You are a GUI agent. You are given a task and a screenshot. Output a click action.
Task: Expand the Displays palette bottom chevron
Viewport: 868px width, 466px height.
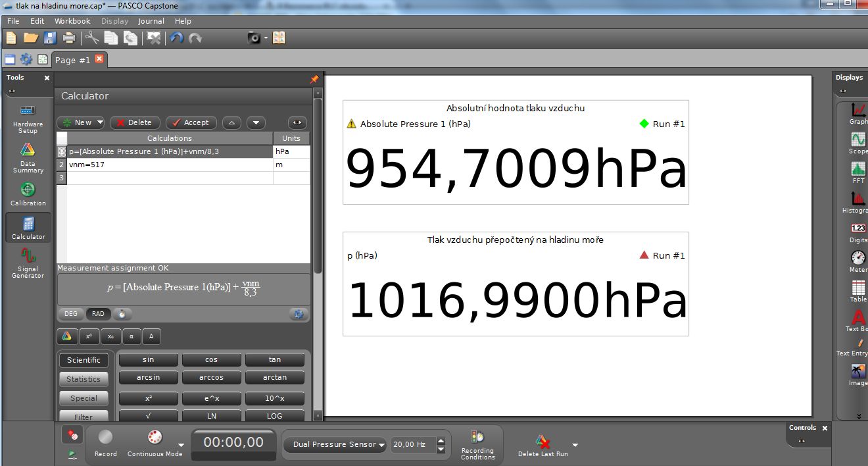pyautogui.click(x=858, y=415)
